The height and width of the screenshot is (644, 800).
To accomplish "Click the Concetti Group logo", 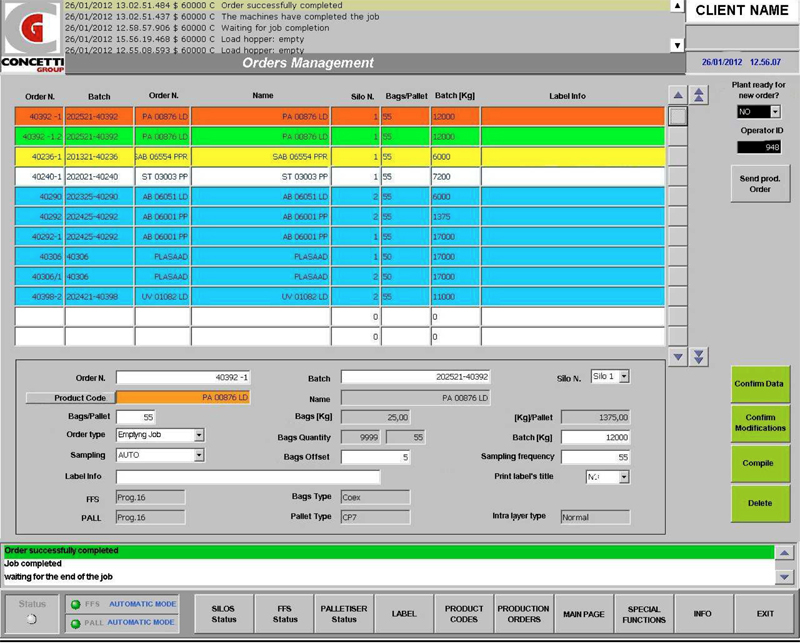I will tap(32, 37).
